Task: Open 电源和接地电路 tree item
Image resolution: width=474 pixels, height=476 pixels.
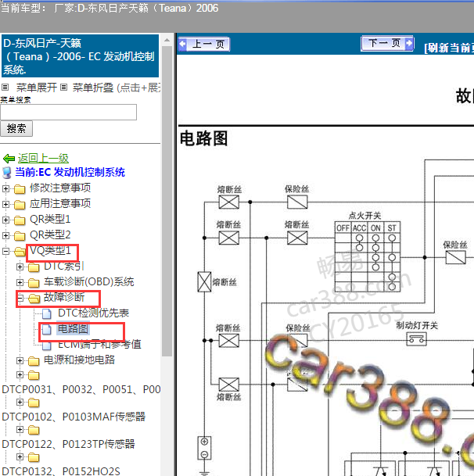Action: (79, 360)
